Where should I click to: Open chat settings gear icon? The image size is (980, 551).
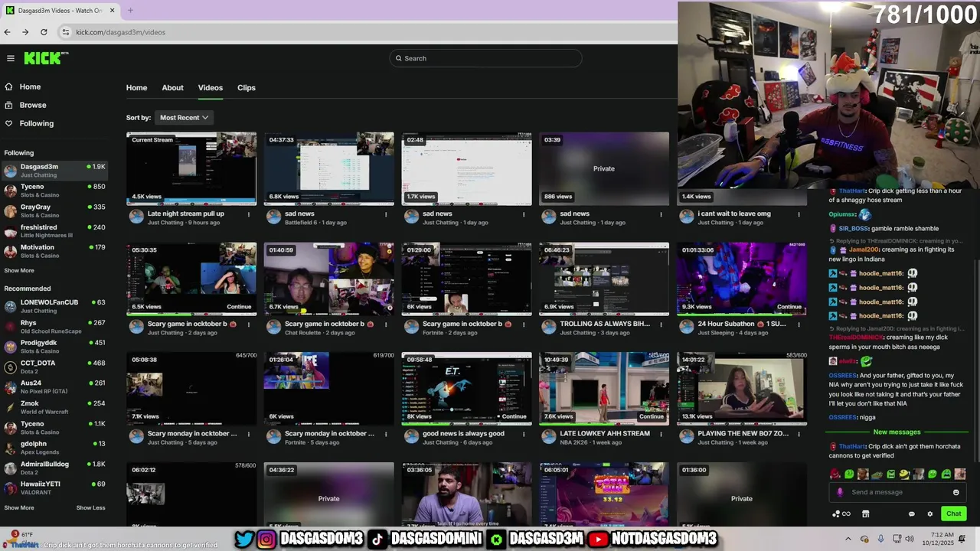click(x=930, y=514)
